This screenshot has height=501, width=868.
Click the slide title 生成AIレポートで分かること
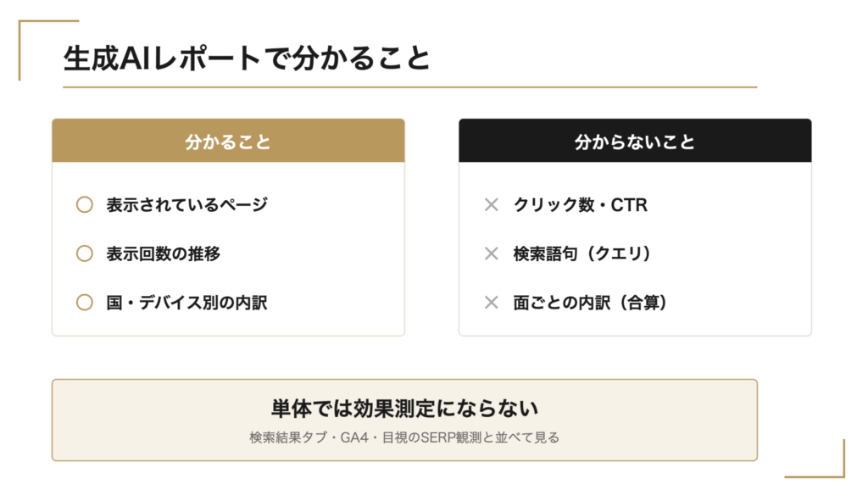tap(247, 58)
